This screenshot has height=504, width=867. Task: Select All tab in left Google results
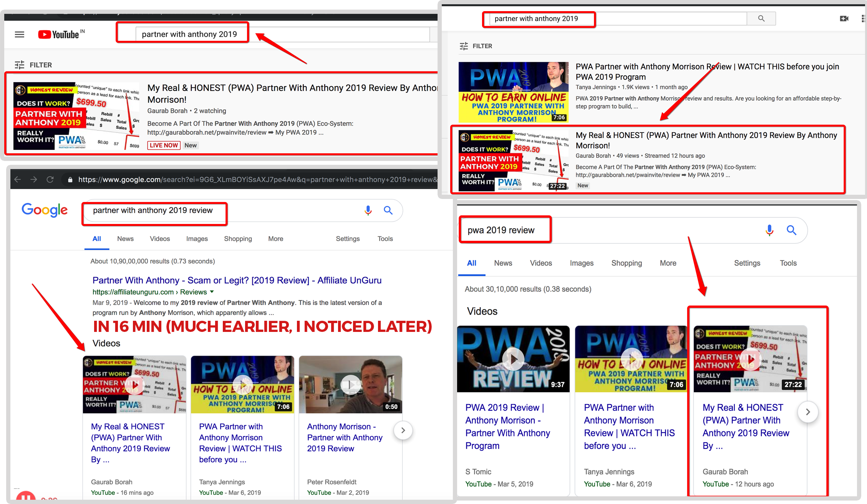(x=97, y=239)
